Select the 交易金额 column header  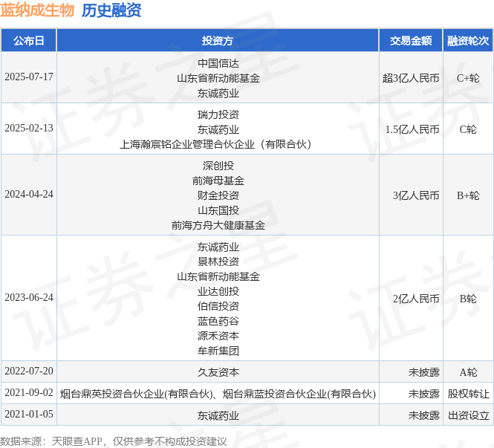tap(411, 41)
